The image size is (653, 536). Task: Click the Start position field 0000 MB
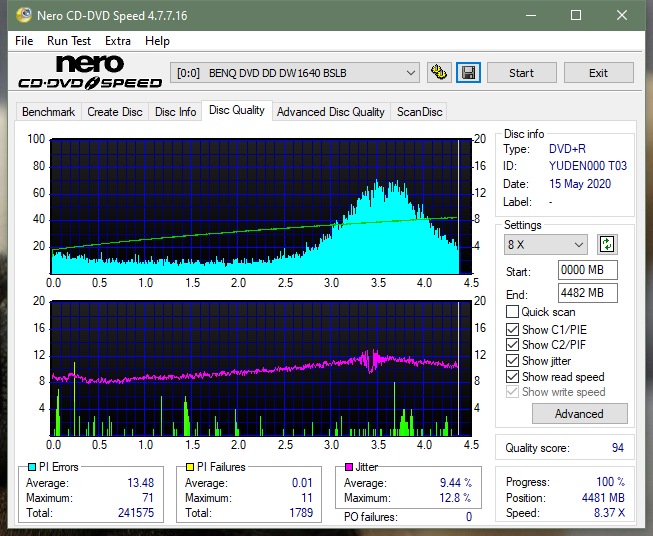point(588,270)
